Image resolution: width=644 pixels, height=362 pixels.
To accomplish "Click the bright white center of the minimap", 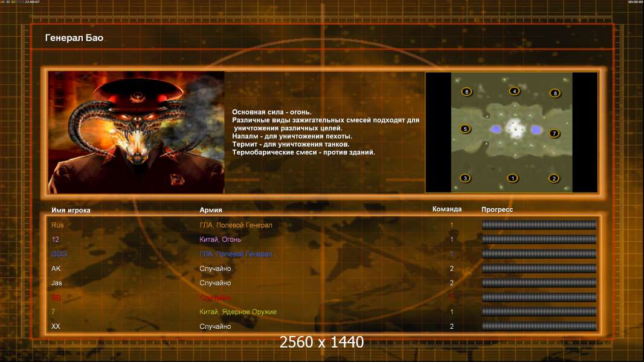I will tap(515, 128).
